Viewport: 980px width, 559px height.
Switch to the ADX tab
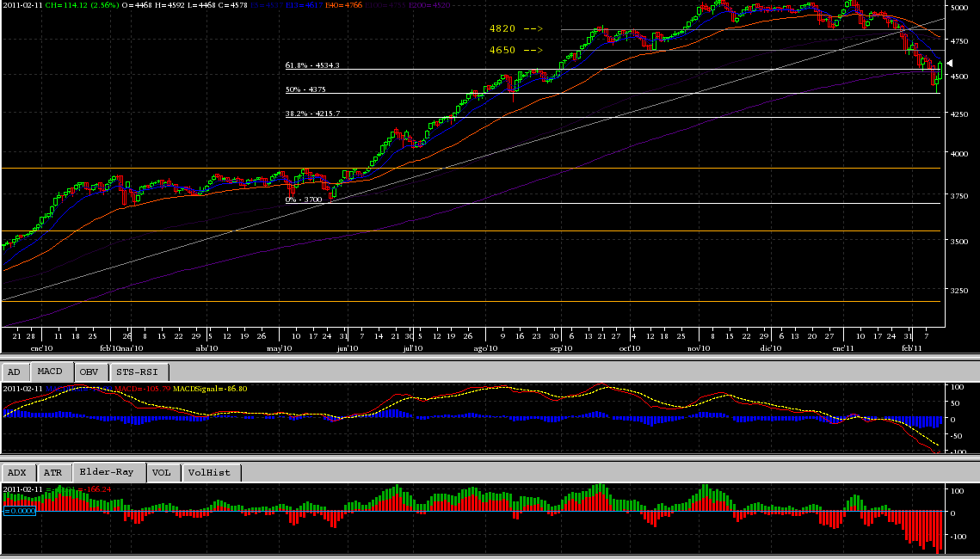(x=18, y=473)
